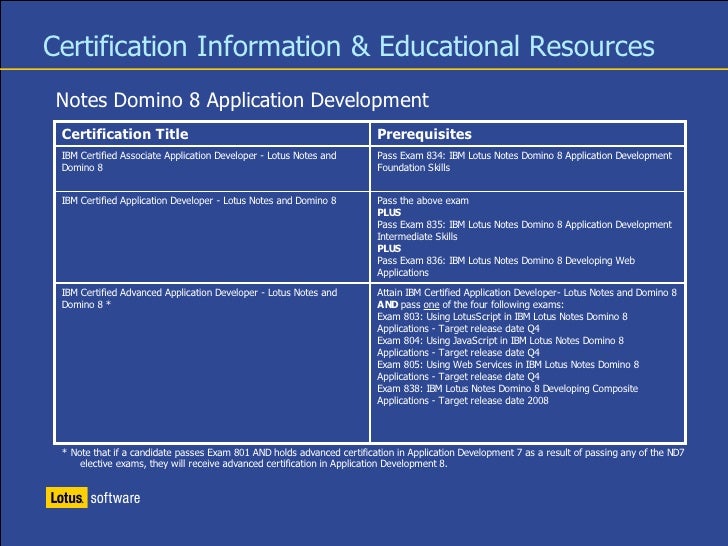Click the first bold PLUS label
This screenshot has height=546, width=728.
pyautogui.click(x=389, y=213)
